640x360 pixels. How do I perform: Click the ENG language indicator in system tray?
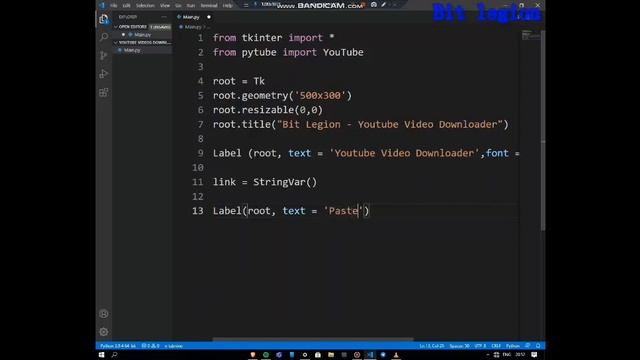pyautogui.click(x=507, y=355)
